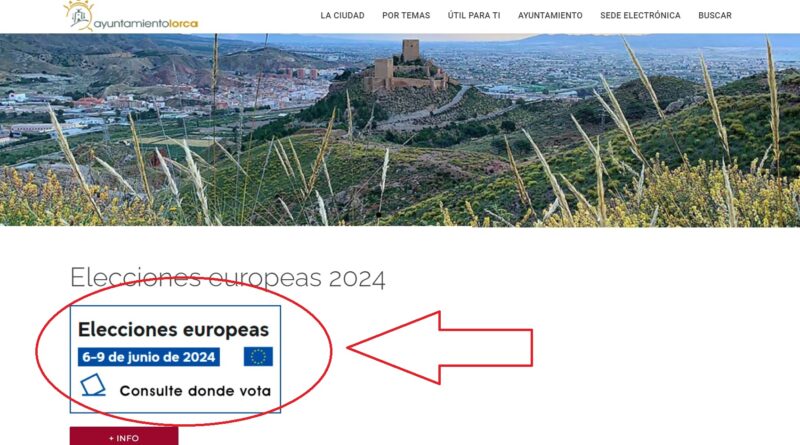The image size is (800, 445).
Task: Click the Consulte donde vota text
Action: pos(195,391)
